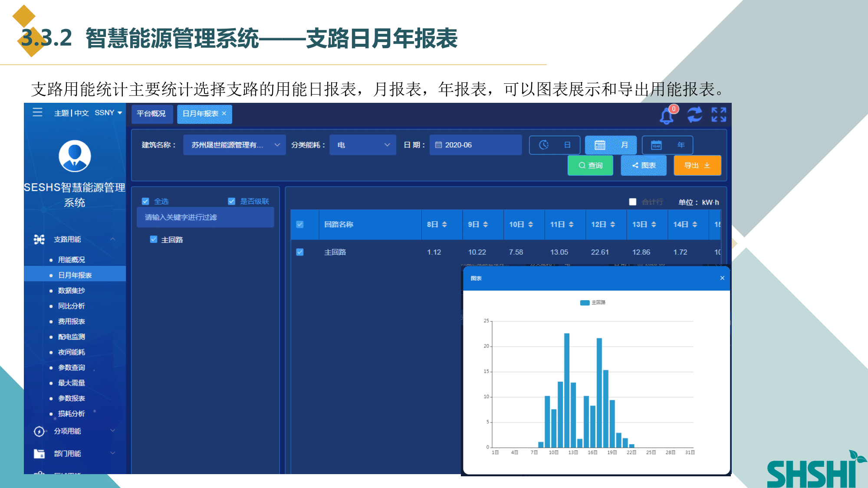Screen dimensions: 868x488
Task: Click the 图表 chart button
Action: point(644,165)
